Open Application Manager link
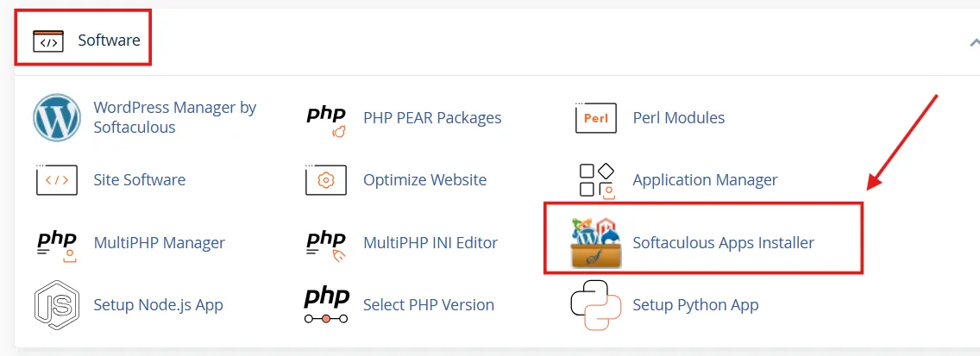Image resolution: width=980 pixels, height=356 pixels. click(705, 180)
